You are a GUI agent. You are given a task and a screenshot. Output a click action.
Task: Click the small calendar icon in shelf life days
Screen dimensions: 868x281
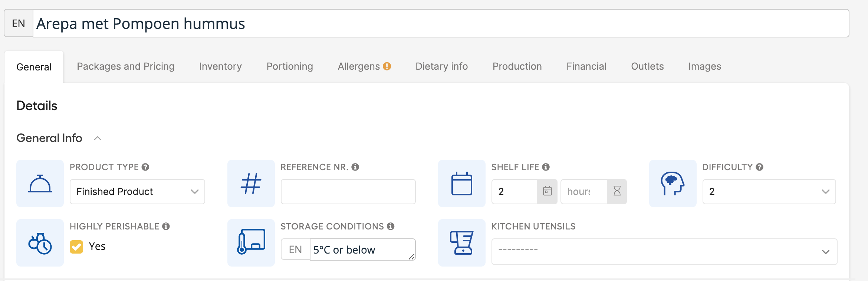pos(547,191)
